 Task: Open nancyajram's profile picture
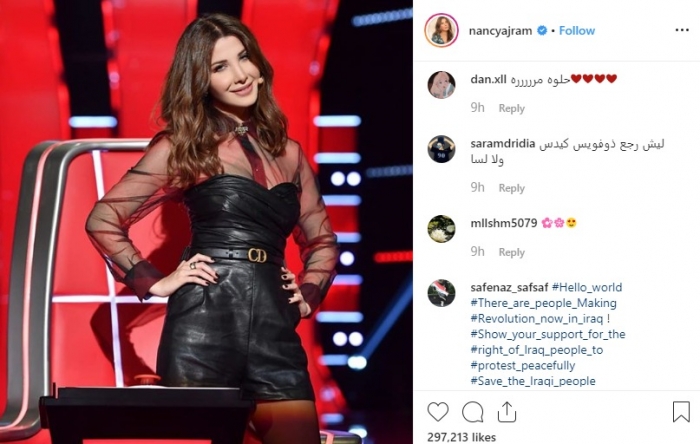(x=442, y=30)
